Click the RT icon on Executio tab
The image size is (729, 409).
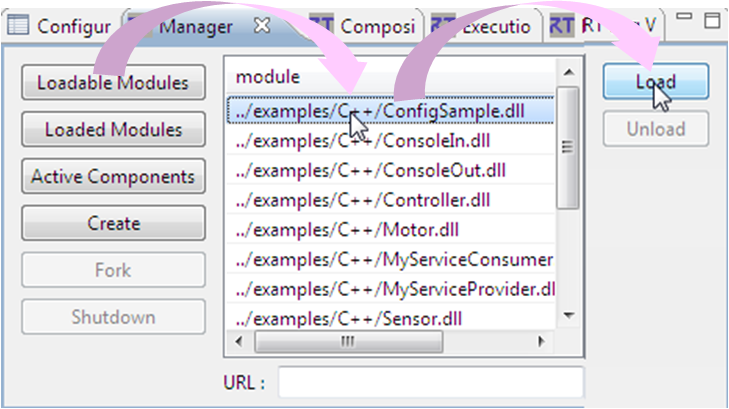pyautogui.click(x=443, y=26)
